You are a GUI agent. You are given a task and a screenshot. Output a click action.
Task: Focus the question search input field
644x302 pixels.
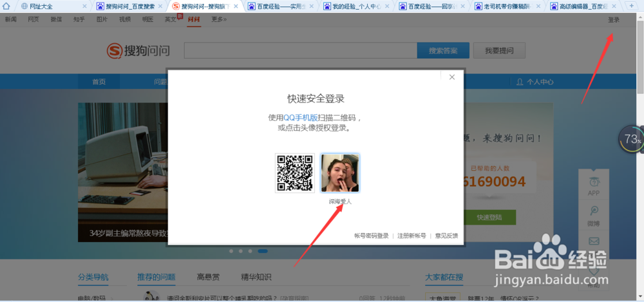(x=301, y=50)
